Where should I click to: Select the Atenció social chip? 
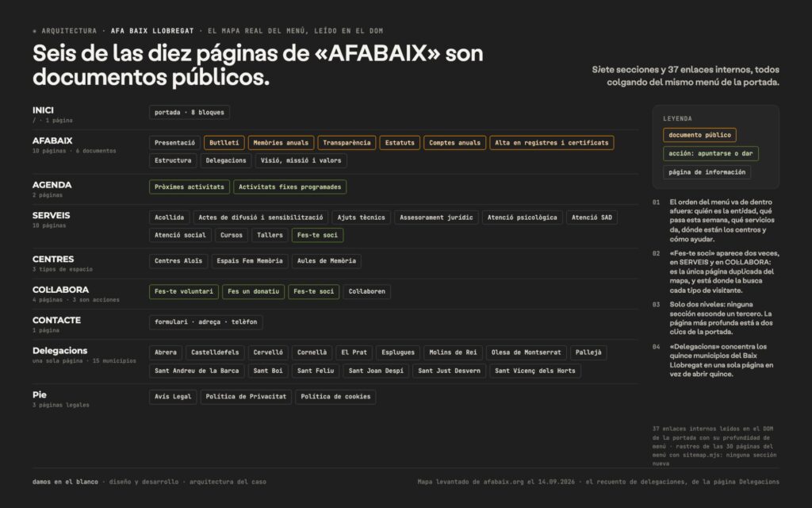180,235
